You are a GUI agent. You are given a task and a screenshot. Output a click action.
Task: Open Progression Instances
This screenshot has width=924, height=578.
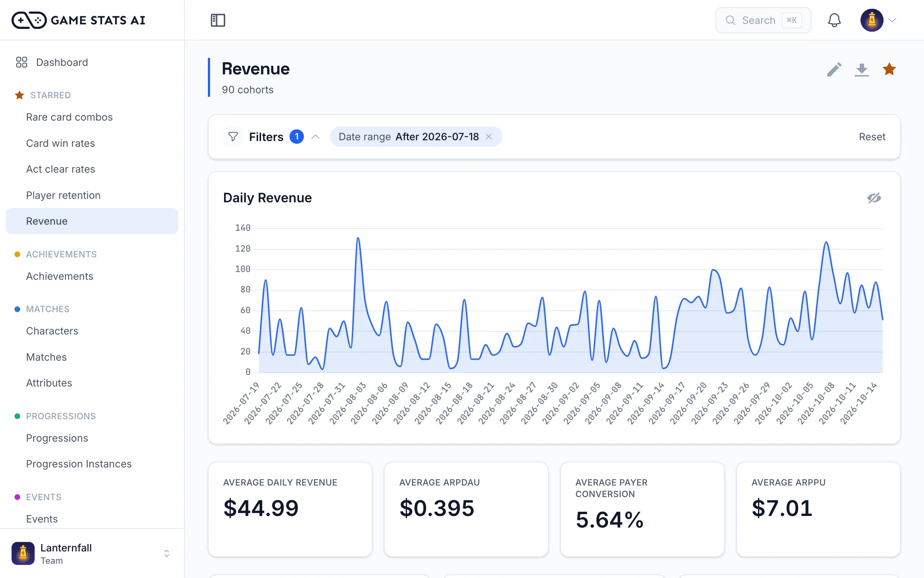point(92,464)
